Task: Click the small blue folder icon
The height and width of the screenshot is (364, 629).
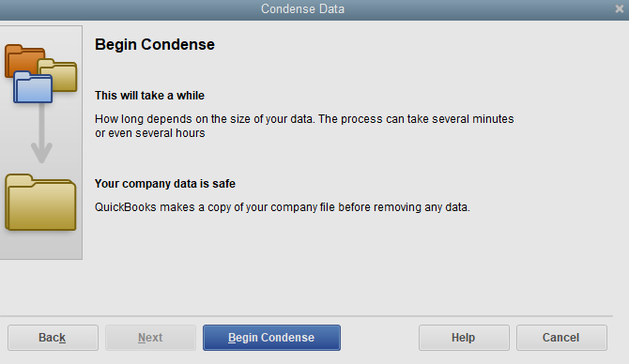Action: 33,87
